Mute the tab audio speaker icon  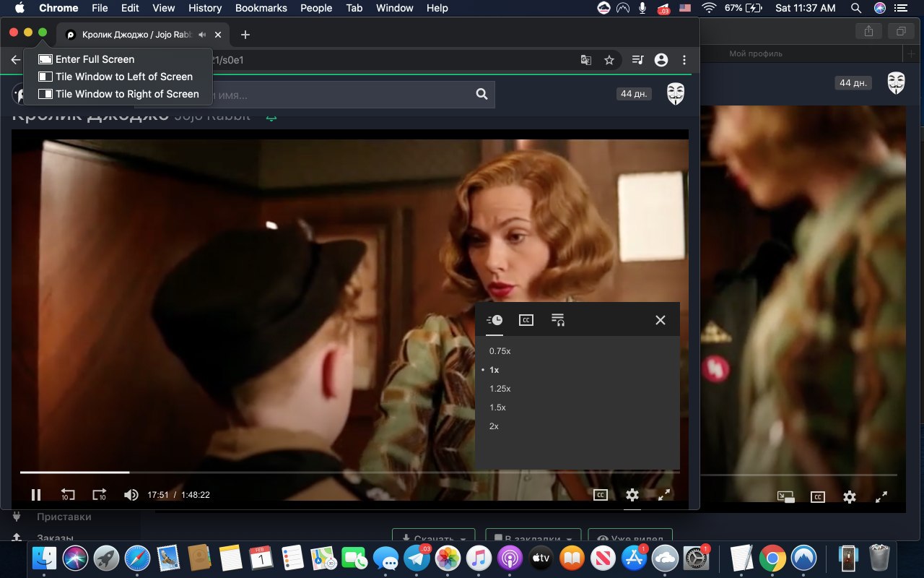203,35
